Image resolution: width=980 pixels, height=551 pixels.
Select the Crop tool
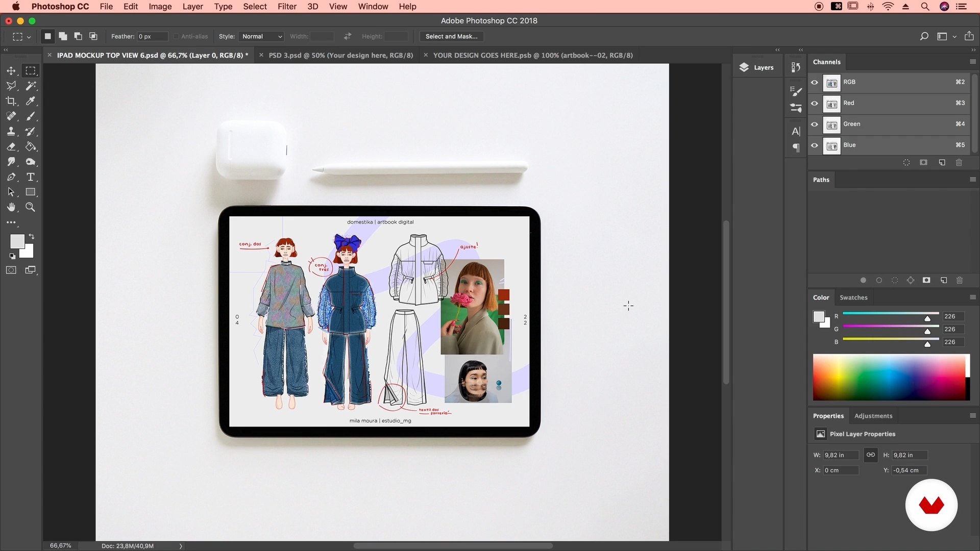pos(11,101)
